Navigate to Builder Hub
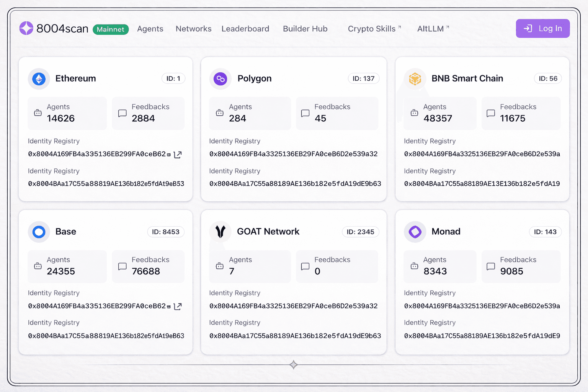Viewport: 588px width, 392px height. (305, 29)
